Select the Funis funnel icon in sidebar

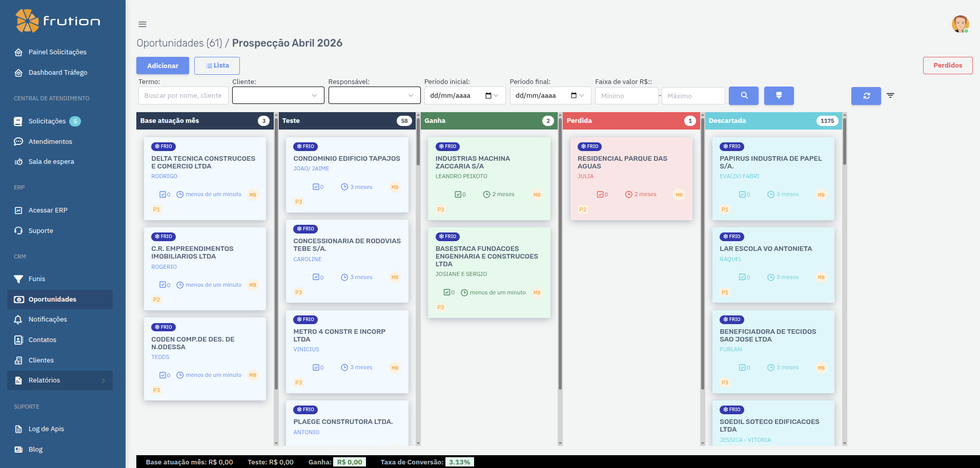point(19,279)
